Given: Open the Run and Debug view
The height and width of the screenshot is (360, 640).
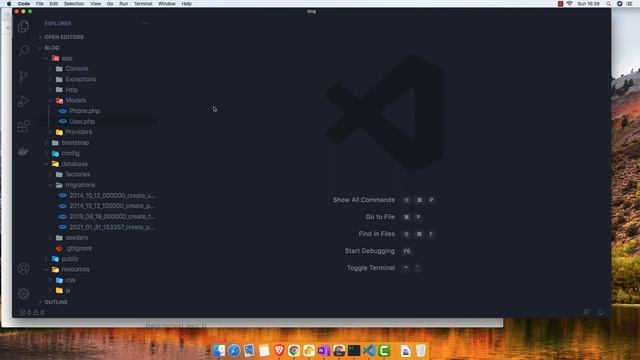Looking at the screenshot, I should [23, 101].
